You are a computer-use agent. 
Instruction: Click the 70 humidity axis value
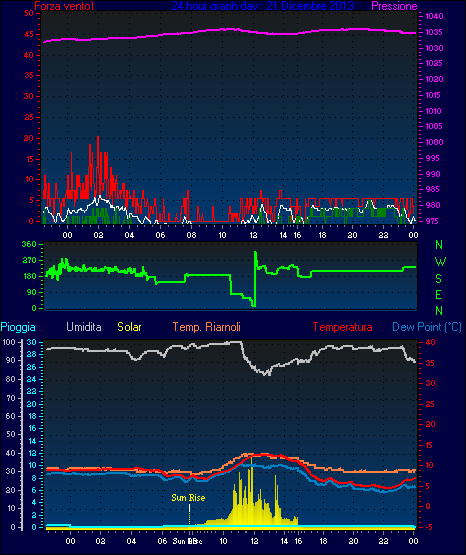click(x=11, y=398)
